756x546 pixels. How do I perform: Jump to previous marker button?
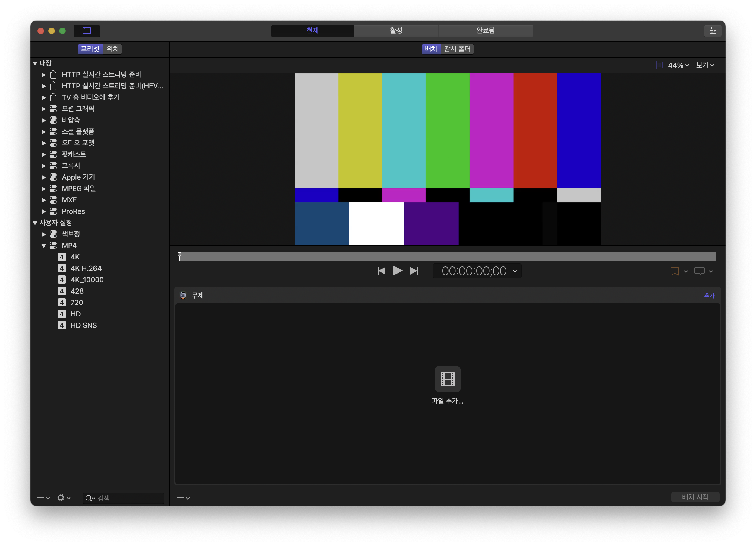(x=381, y=271)
